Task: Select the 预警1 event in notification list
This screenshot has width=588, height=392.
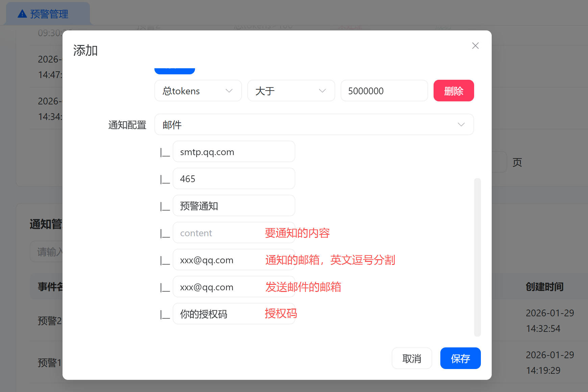Action: pyautogui.click(x=49, y=363)
